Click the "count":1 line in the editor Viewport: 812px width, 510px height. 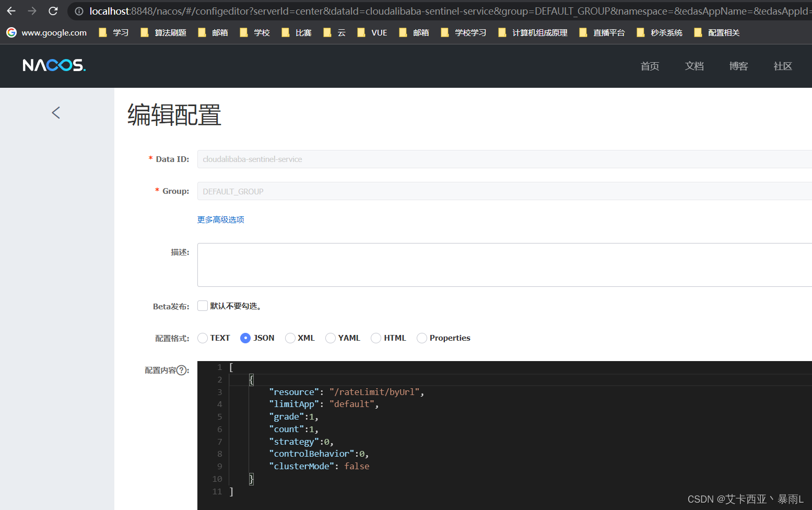293,429
